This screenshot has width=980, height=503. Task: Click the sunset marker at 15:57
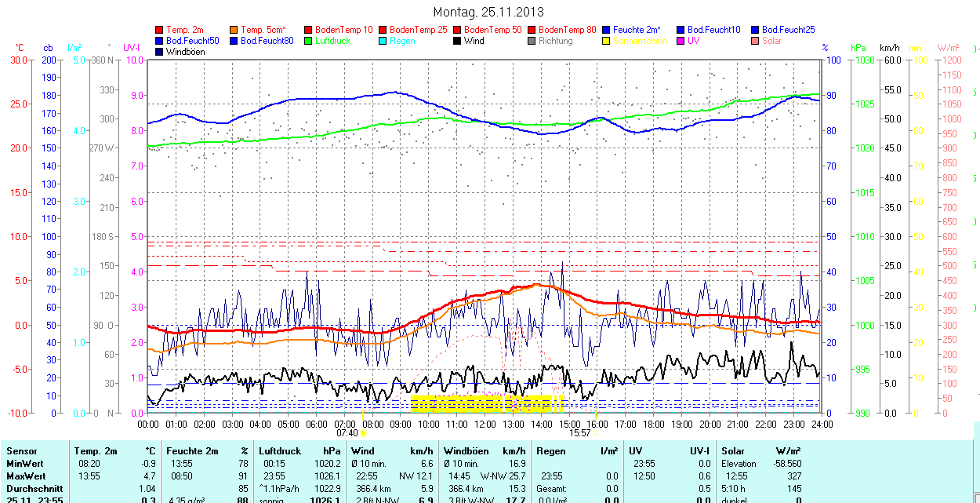(x=596, y=432)
